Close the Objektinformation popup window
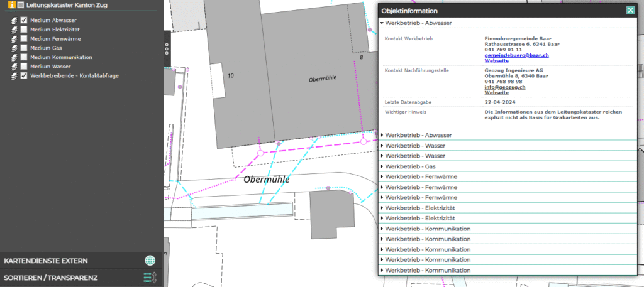 point(630,10)
